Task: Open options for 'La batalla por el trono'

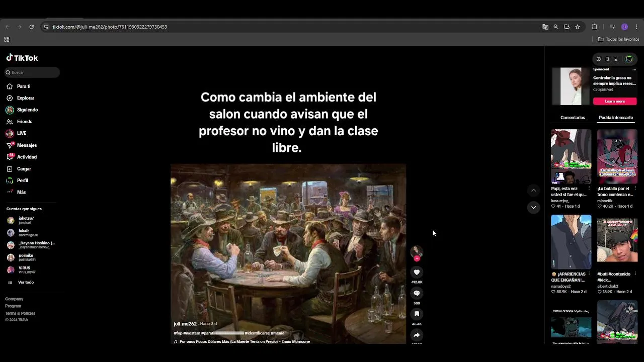Action: click(635, 189)
